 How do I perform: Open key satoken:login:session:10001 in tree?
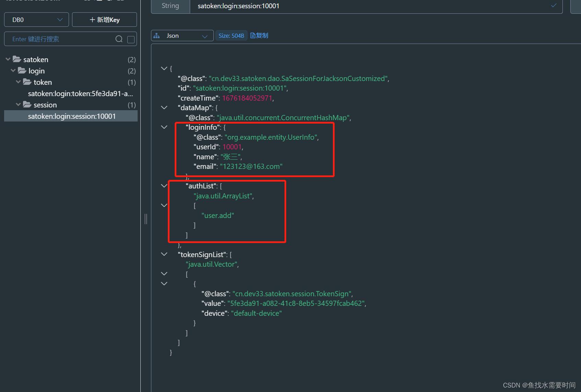71,116
